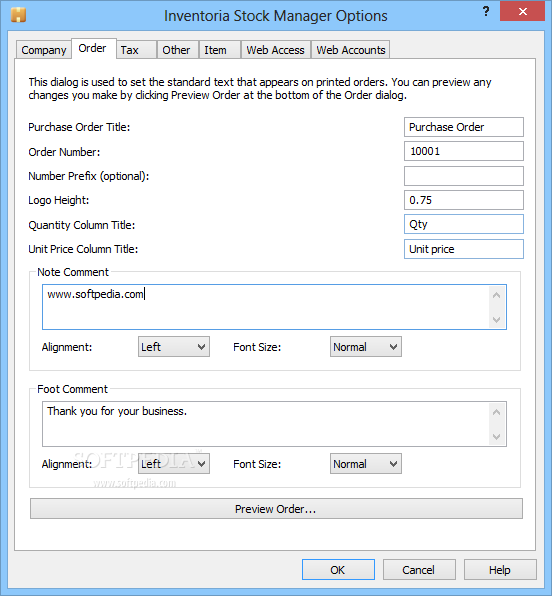The height and width of the screenshot is (596, 552).
Task: Open Help with the Help button
Action: pos(500,570)
